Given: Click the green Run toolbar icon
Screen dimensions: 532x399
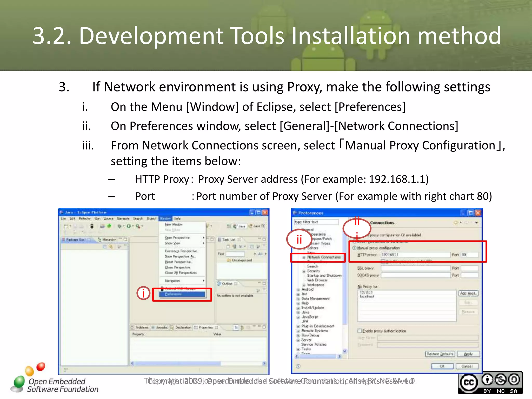Looking at the screenshot, I should [x=129, y=226].
